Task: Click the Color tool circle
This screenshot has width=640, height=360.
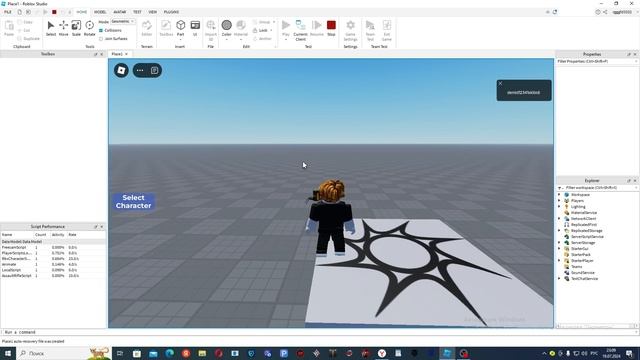Action: tap(227, 25)
